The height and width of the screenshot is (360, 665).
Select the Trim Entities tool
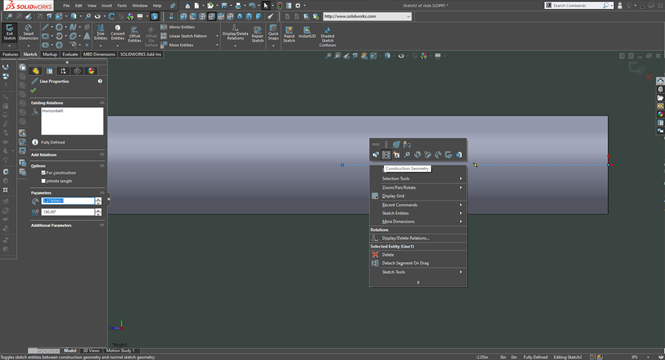[101, 33]
